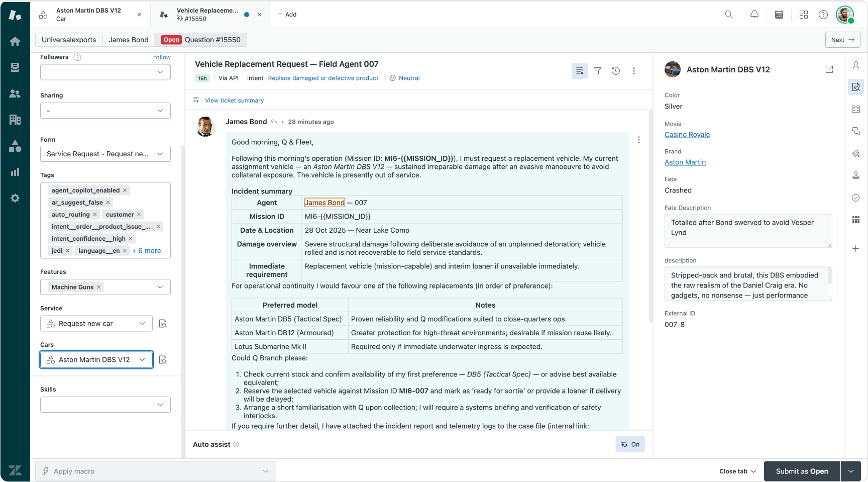This screenshot has height=482, width=868.
Task: Open the search magnifier in top bar
Action: pos(729,15)
